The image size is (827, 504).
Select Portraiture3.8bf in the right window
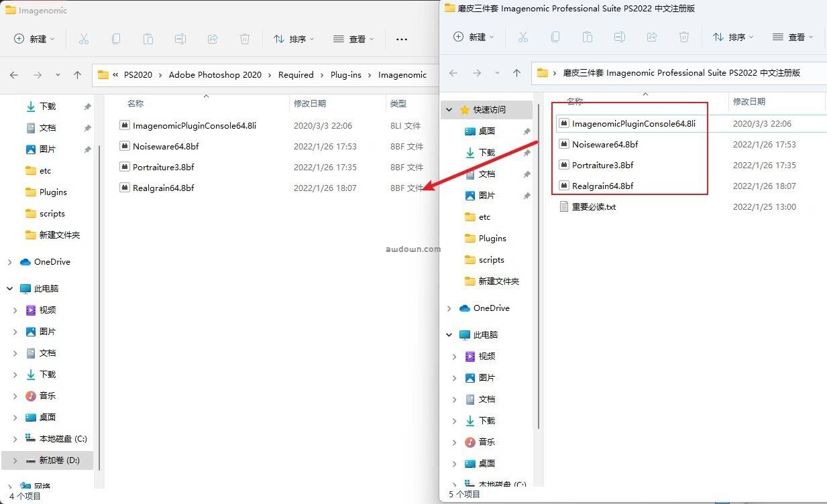[602, 165]
